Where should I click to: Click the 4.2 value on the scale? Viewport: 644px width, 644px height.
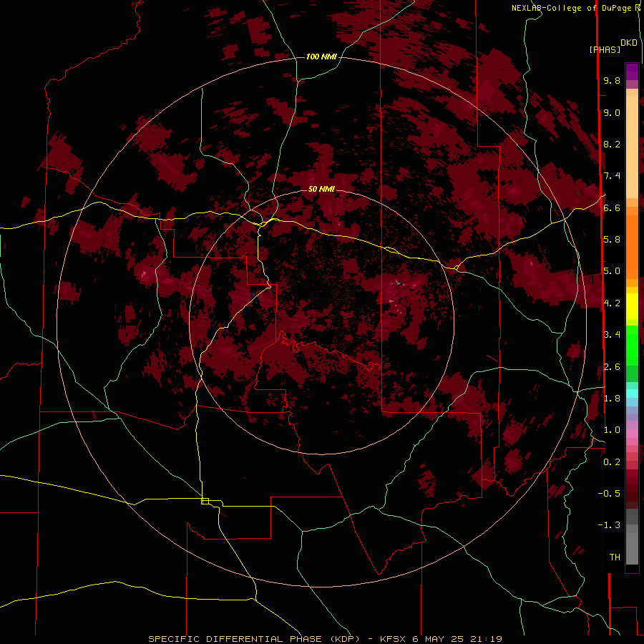612,303
